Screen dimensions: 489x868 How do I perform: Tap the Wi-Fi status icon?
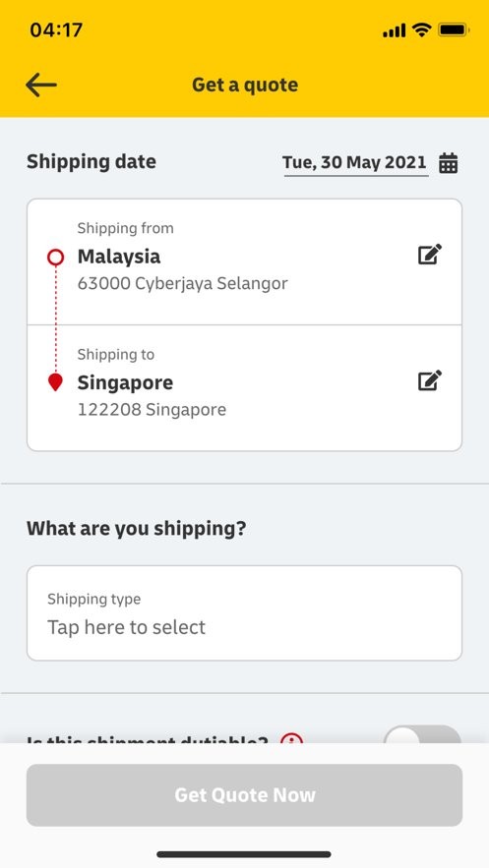[x=422, y=30]
